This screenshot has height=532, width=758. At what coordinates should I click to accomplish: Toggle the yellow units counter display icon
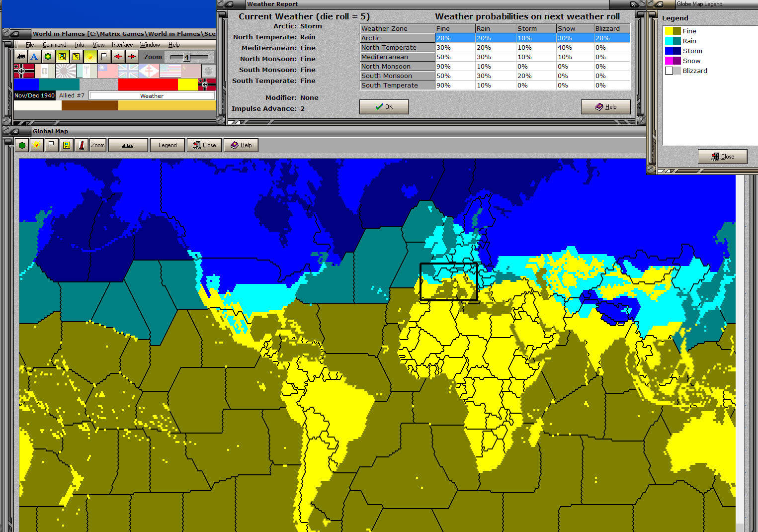(62, 56)
